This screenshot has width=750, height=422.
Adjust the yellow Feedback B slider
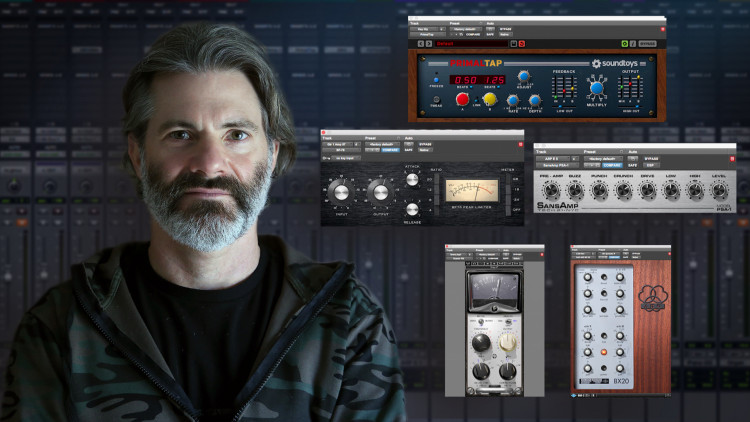coord(572,89)
